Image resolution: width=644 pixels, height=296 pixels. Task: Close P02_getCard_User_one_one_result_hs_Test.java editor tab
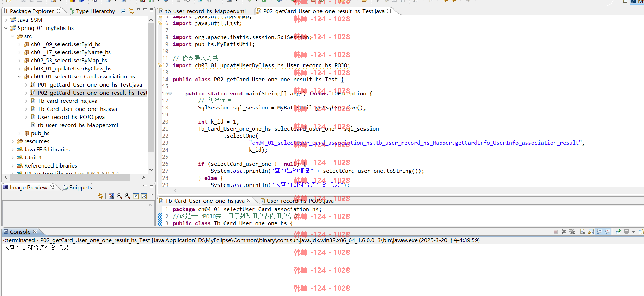point(389,11)
